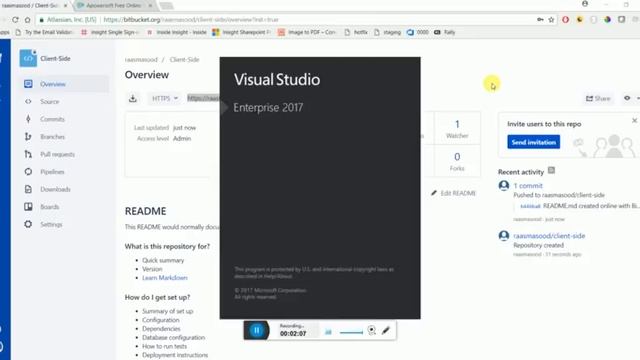The height and width of the screenshot is (360, 640).
Task: Open the staging bookmark
Action: [x=387, y=32]
